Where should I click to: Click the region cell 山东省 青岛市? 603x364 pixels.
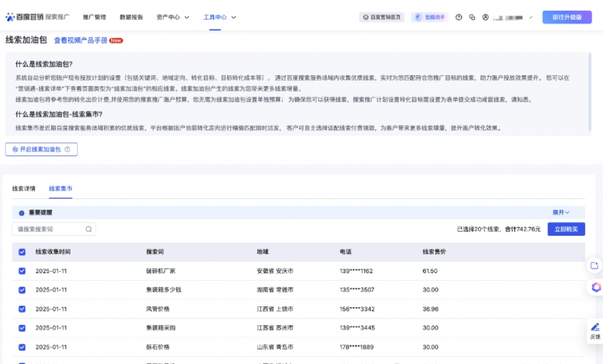pyautogui.click(x=275, y=347)
